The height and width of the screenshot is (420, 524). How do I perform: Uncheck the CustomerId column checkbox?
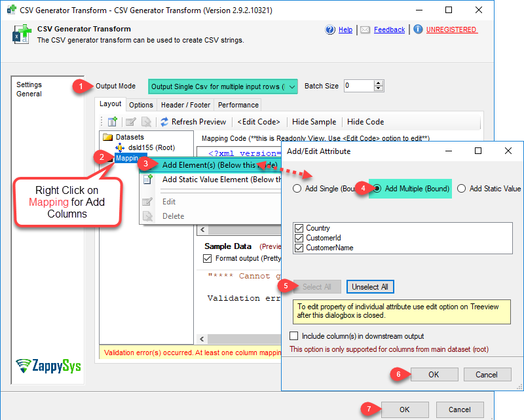pos(299,238)
